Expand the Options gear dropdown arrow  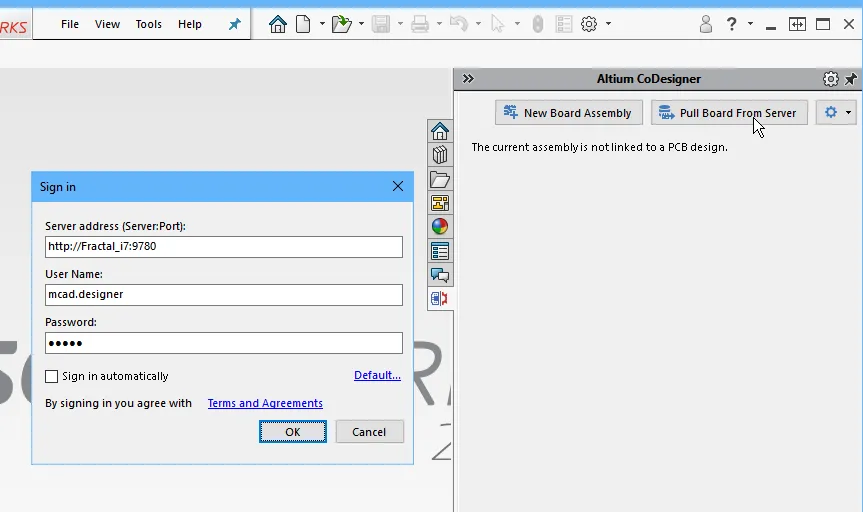coord(608,24)
